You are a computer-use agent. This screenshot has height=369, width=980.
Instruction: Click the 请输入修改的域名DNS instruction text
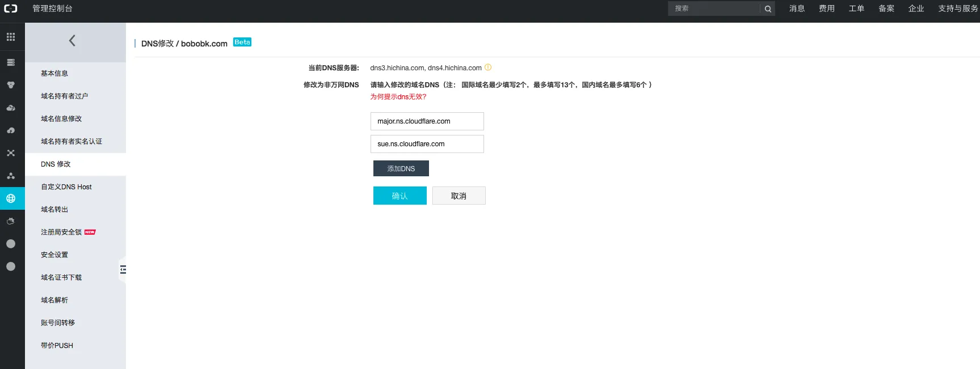tap(511, 85)
